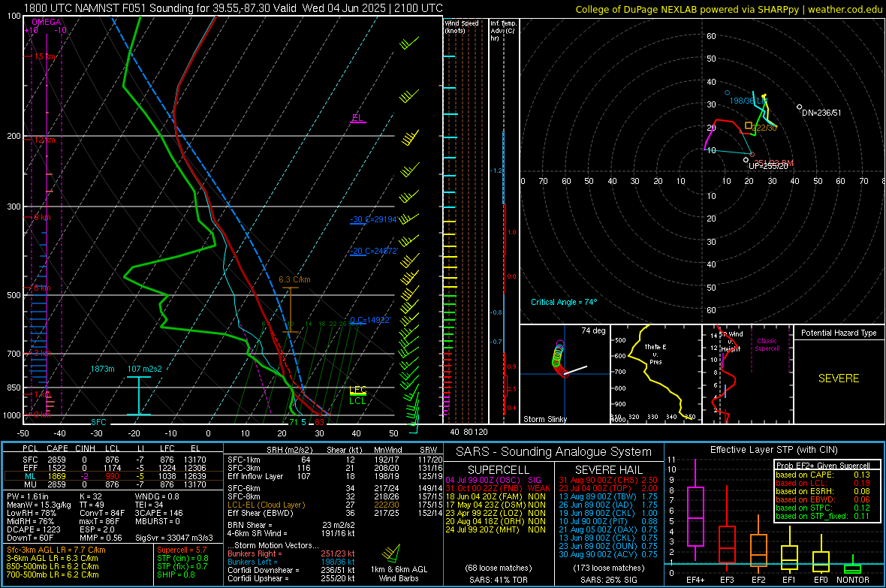The width and height of the screenshot is (886, 588).
Task: Select the 'SFC-1km' shear table row
Action: pos(335,460)
